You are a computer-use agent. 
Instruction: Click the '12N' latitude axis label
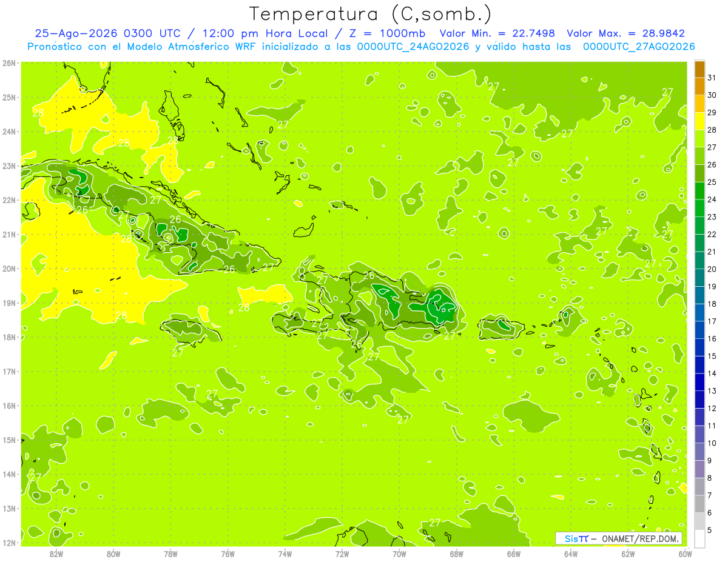pos(9,543)
